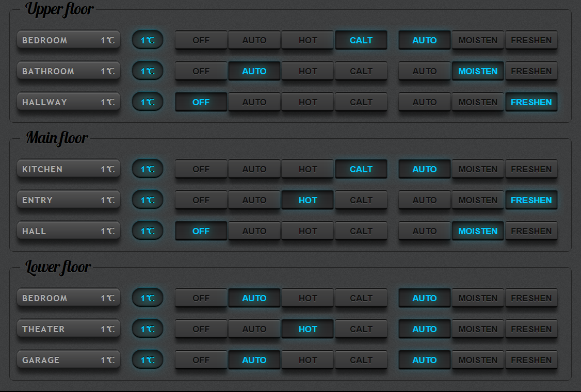This screenshot has width=581, height=392.
Task: Toggle the highlighted FRESHEN button for Entry
Action: pos(531,200)
